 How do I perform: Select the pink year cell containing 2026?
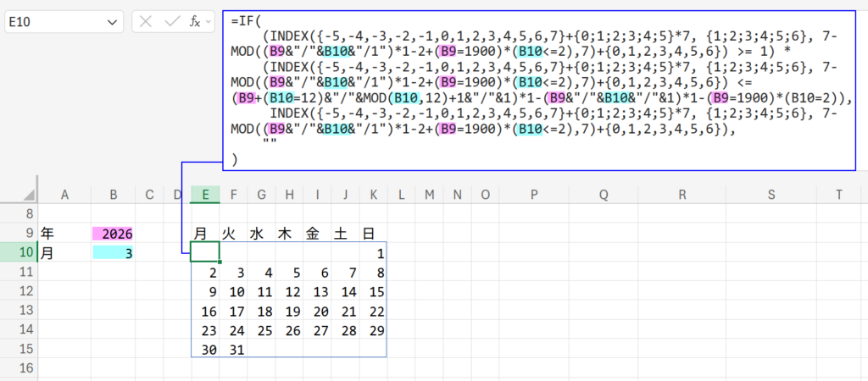click(114, 233)
